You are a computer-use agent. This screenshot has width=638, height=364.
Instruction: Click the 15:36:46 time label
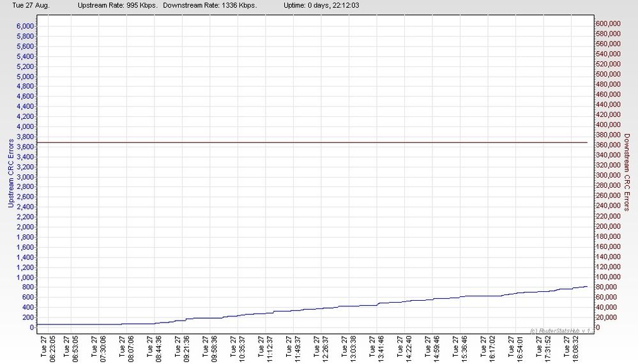[464, 349]
